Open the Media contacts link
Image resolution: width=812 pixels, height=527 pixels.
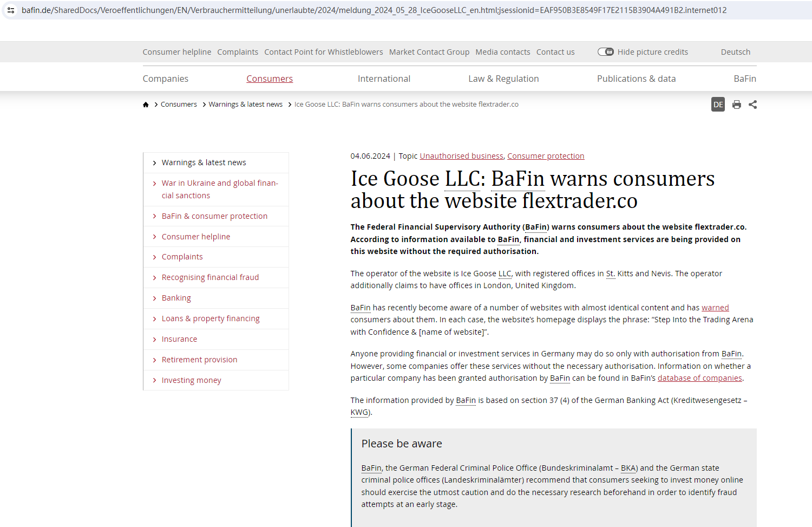(503, 52)
